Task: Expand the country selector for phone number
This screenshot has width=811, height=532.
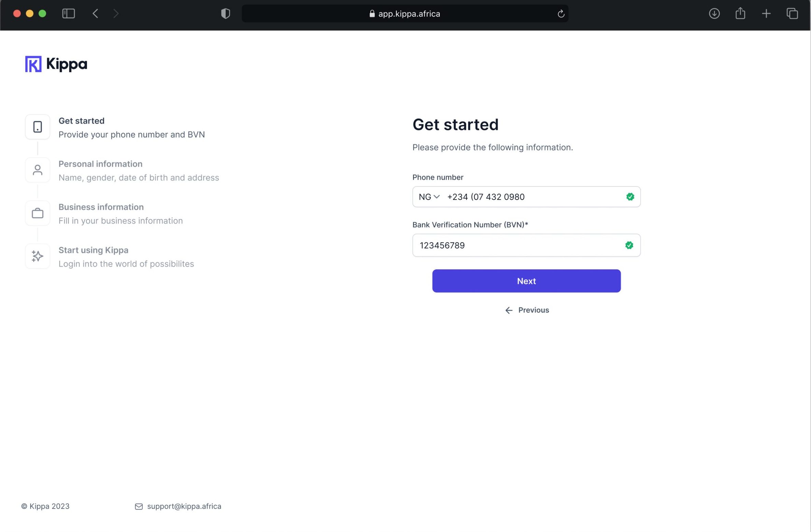Action: coord(428,196)
